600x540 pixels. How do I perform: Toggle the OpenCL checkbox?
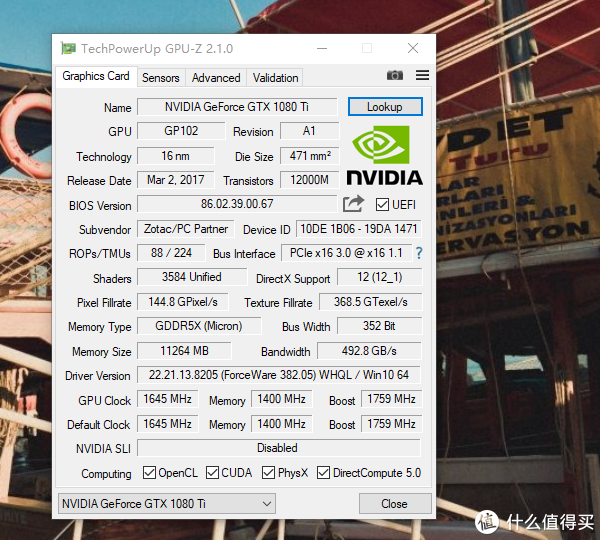coord(149,473)
